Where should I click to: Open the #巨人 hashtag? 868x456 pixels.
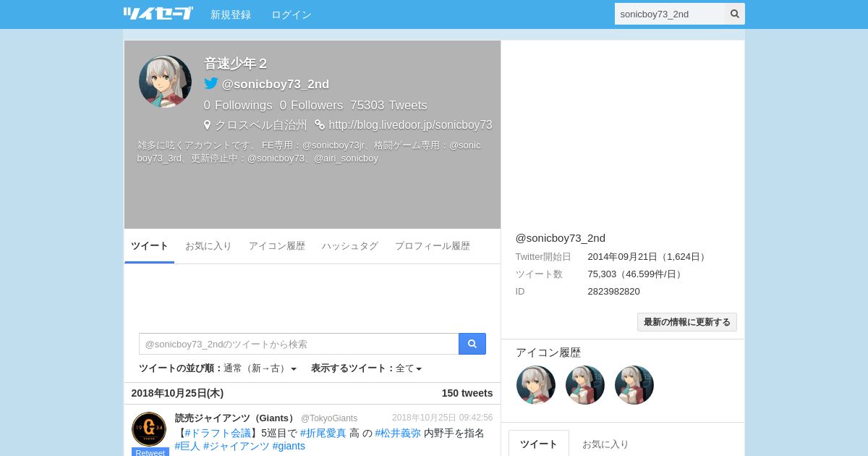(x=187, y=446)
